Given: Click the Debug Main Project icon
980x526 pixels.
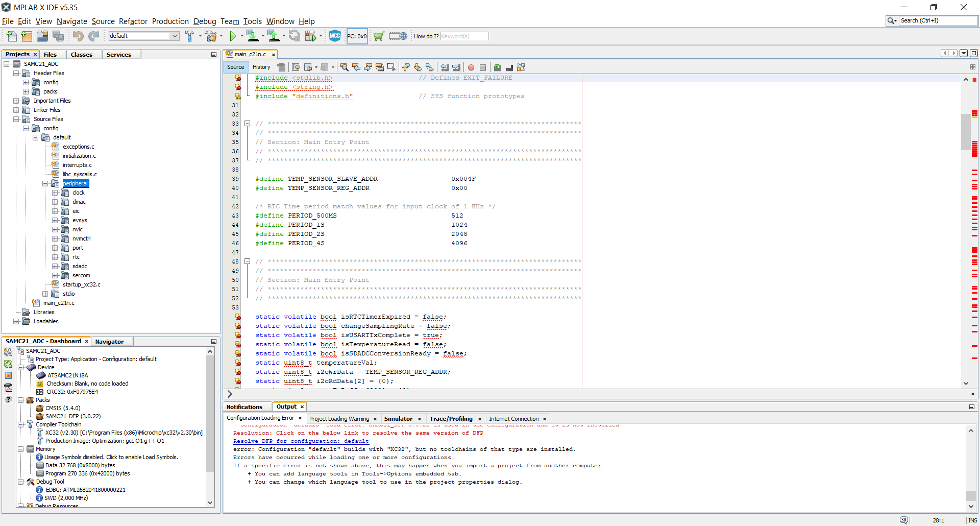Looking at the screenshot, I should click(x=310, y=36).
